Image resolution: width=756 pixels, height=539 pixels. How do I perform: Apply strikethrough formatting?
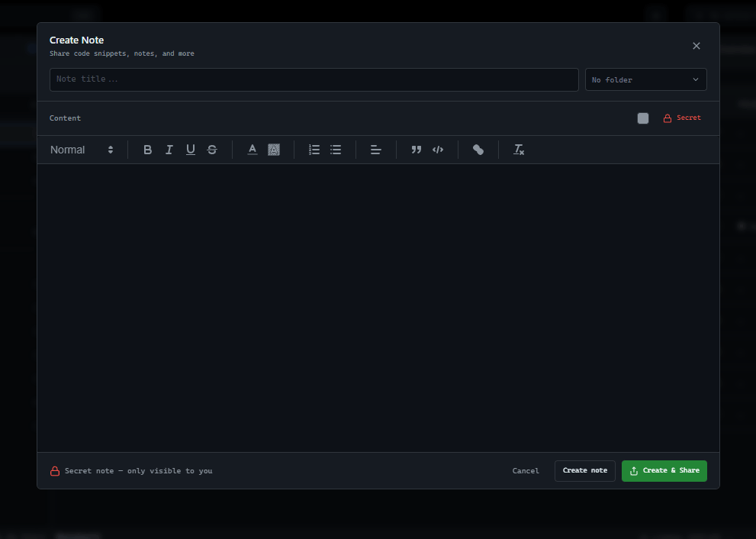click(211, 150)
